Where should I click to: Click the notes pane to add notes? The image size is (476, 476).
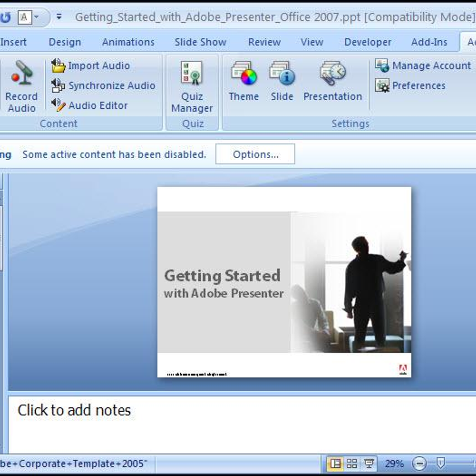[x=74, y=411]
